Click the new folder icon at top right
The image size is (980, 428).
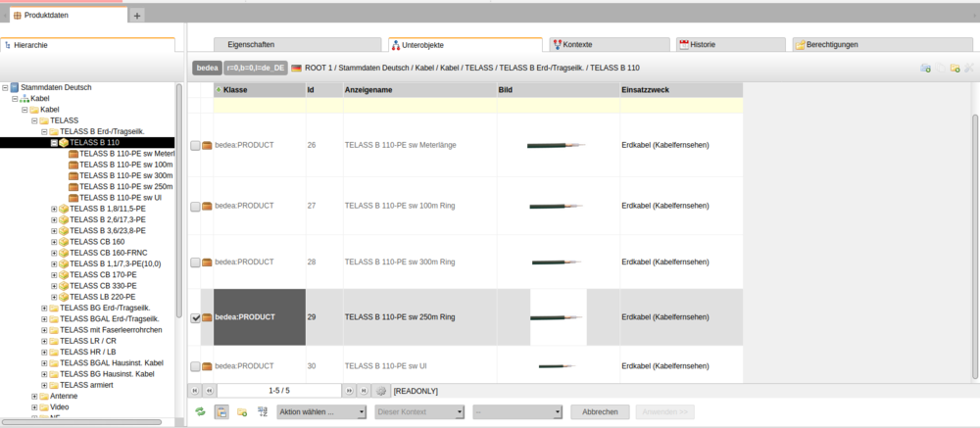tap(954, 68)
